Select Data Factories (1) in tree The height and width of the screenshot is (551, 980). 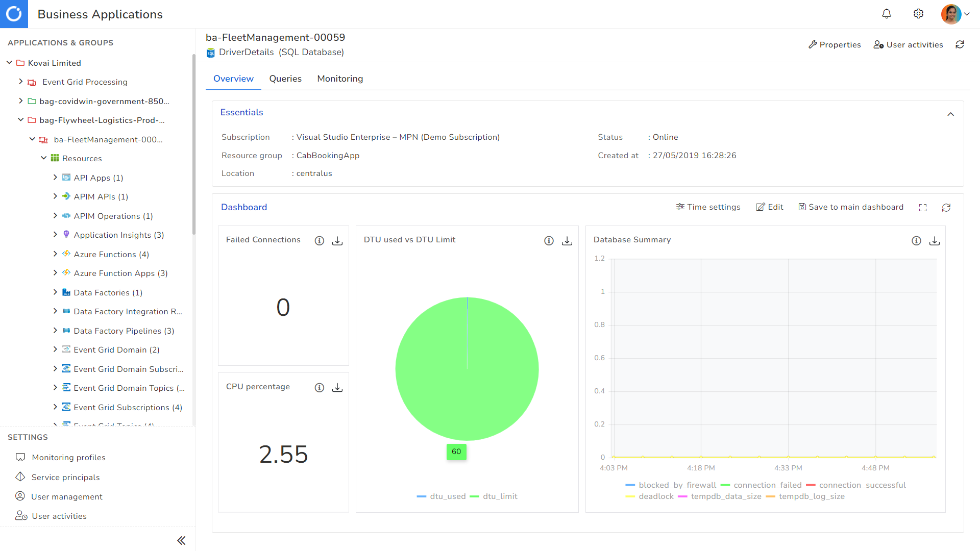coord(108,292)
